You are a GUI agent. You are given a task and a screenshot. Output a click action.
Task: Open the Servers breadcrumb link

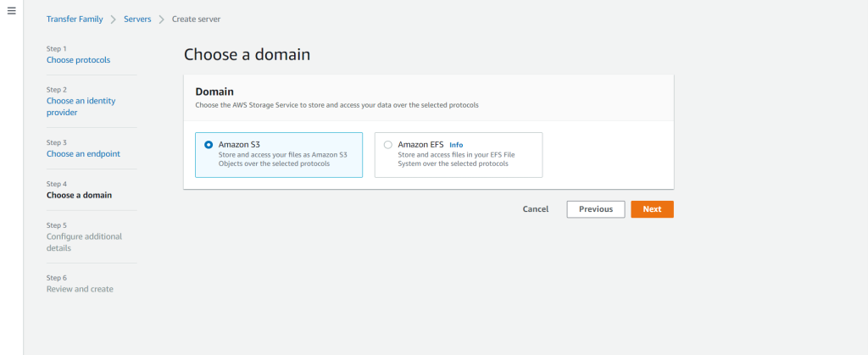pos(137,19)
